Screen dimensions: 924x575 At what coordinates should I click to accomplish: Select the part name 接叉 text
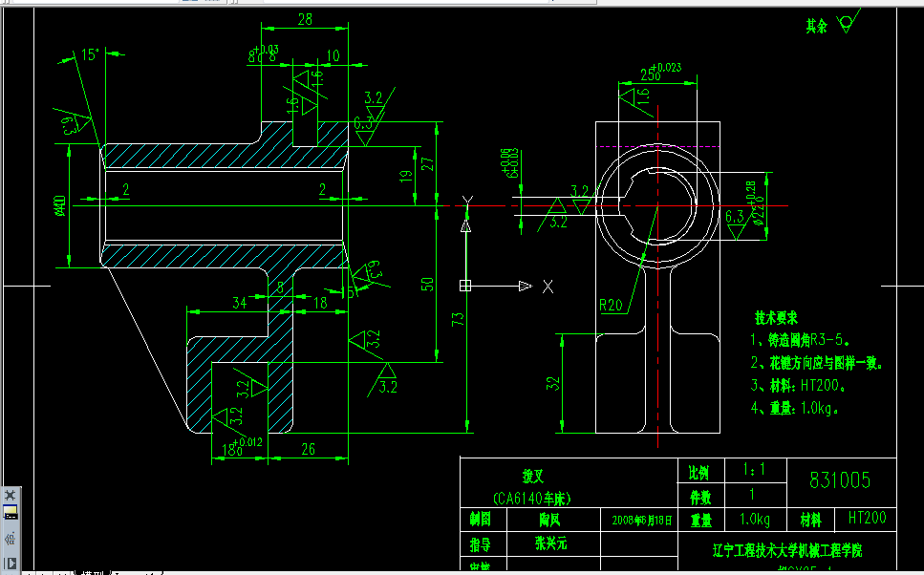[533, 476]
